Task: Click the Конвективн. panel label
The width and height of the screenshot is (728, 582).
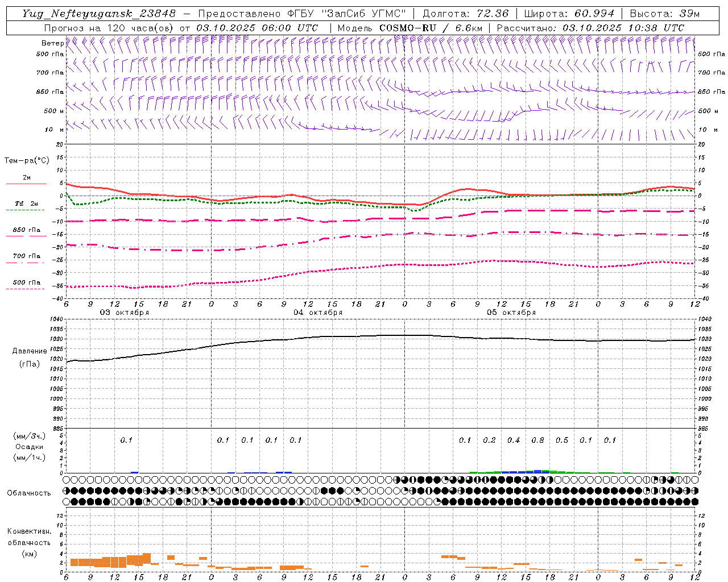Action: (x=29, y=531)
